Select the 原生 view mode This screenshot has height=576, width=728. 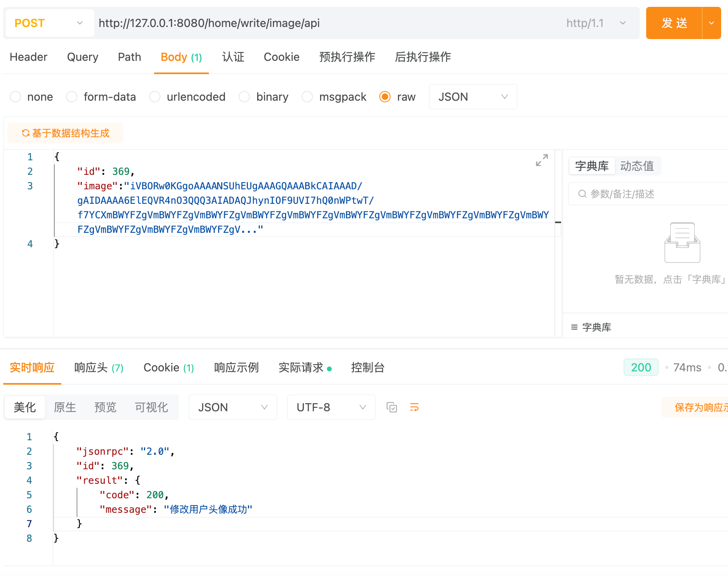pos(65,407)
